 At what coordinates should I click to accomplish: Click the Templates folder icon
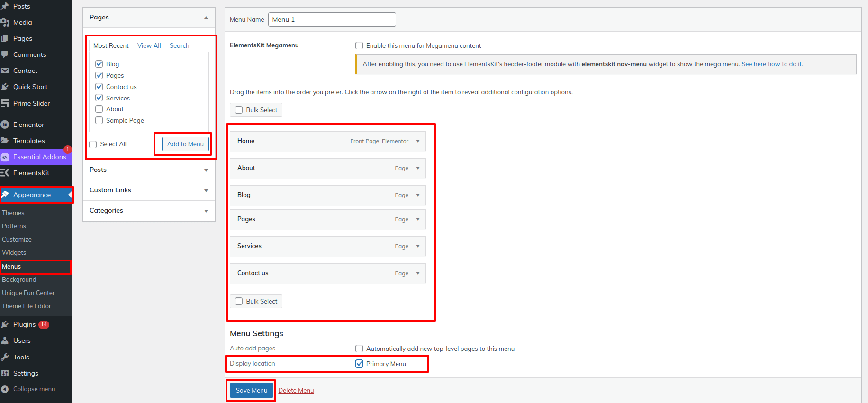[5, 141]
